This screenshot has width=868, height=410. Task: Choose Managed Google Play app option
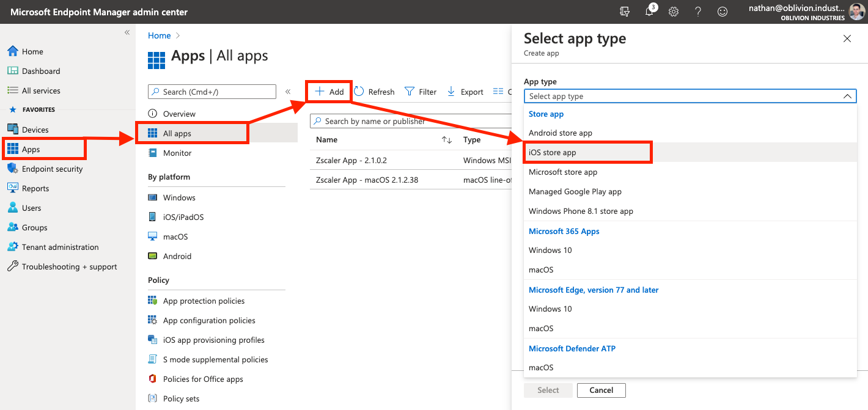(575, 191)
